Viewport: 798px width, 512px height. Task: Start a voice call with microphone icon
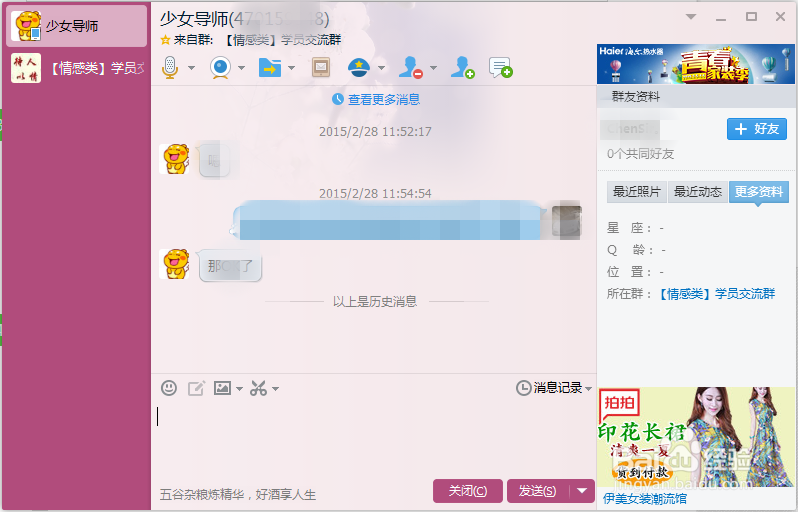click(170, 67)
